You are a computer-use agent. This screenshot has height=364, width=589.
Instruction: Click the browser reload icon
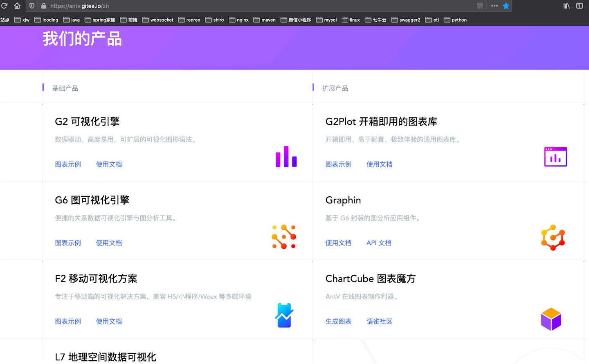click(4, 6)
